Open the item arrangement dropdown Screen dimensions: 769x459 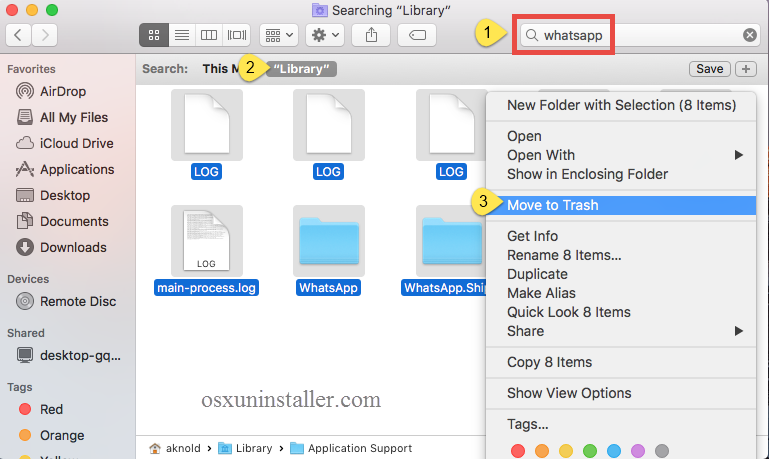tap(279, 35)
